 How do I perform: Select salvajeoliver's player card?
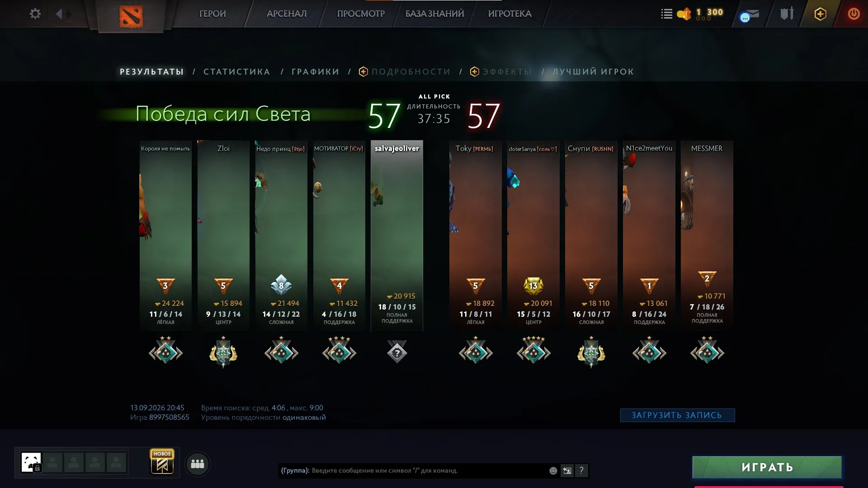pyautogui.click(x=397, y=235)
